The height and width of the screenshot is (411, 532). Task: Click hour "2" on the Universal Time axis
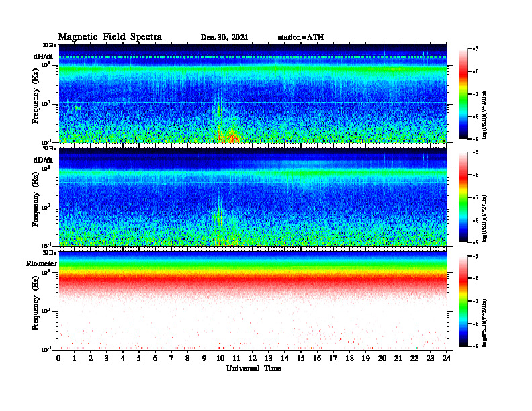click(91, 358)
